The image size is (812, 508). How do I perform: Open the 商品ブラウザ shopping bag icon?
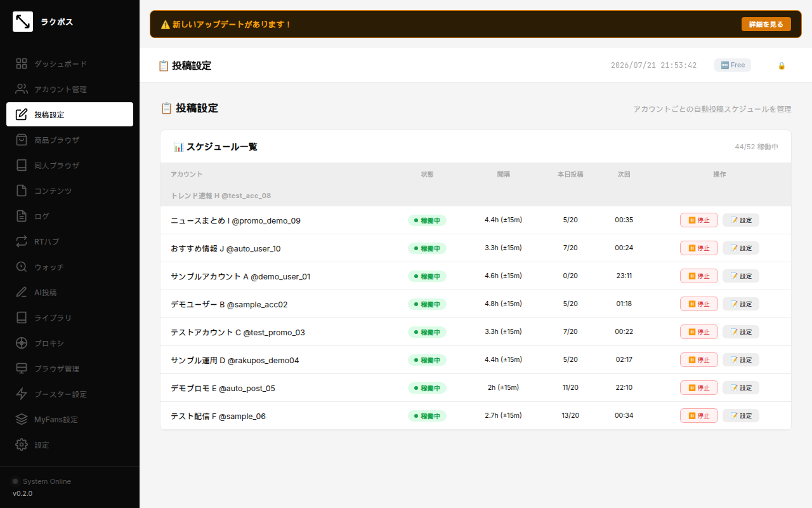coord(22,140)
